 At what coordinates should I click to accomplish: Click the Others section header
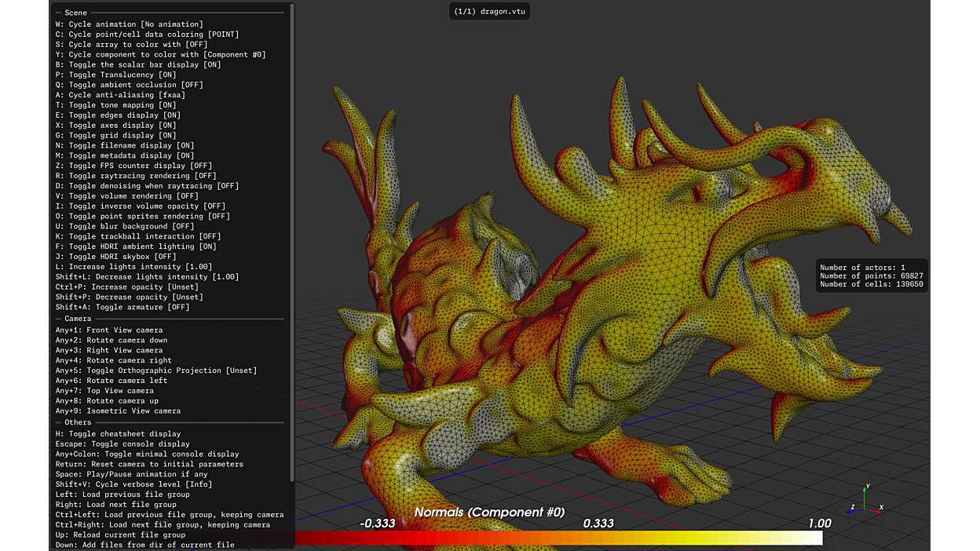[x=78, y=422]
